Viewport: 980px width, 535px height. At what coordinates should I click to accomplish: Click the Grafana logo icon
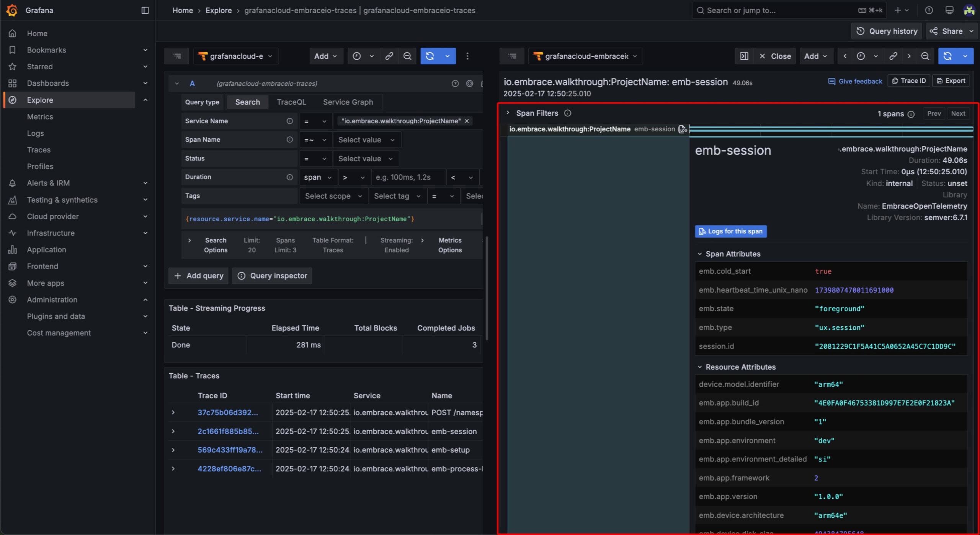12,10
